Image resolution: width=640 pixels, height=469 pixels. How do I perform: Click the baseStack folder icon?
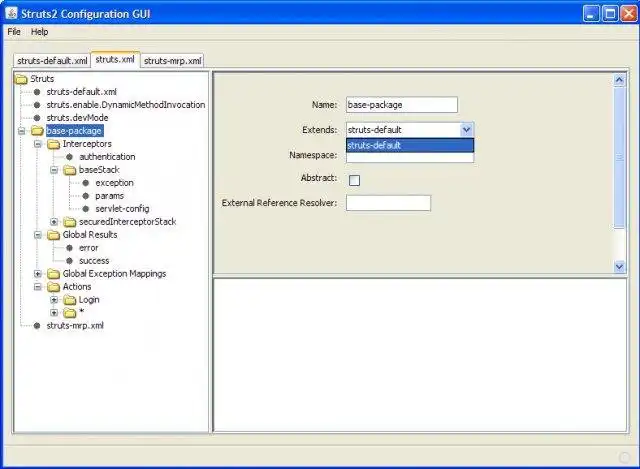click(70, 170)
